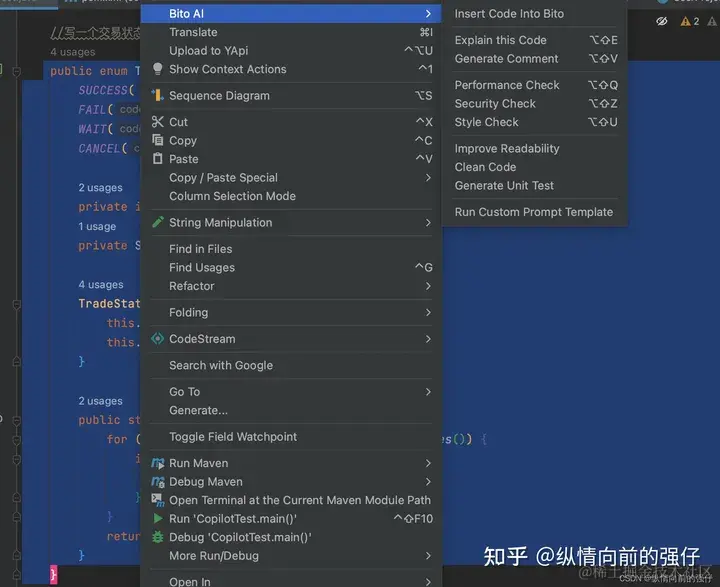Click the Copy icon

point(158,140)
